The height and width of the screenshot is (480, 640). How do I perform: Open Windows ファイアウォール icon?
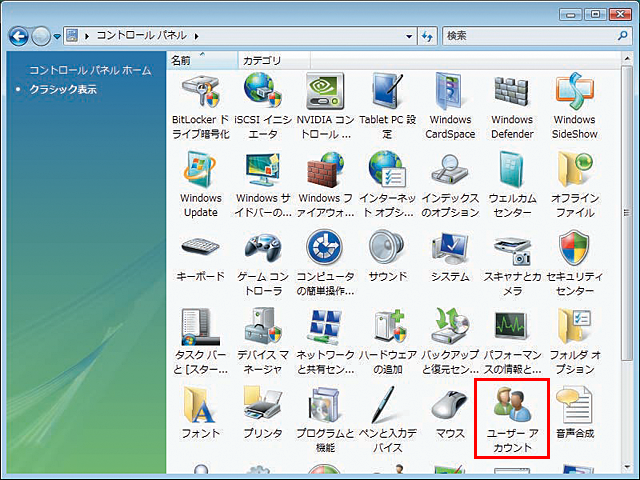tap(325, 184)
